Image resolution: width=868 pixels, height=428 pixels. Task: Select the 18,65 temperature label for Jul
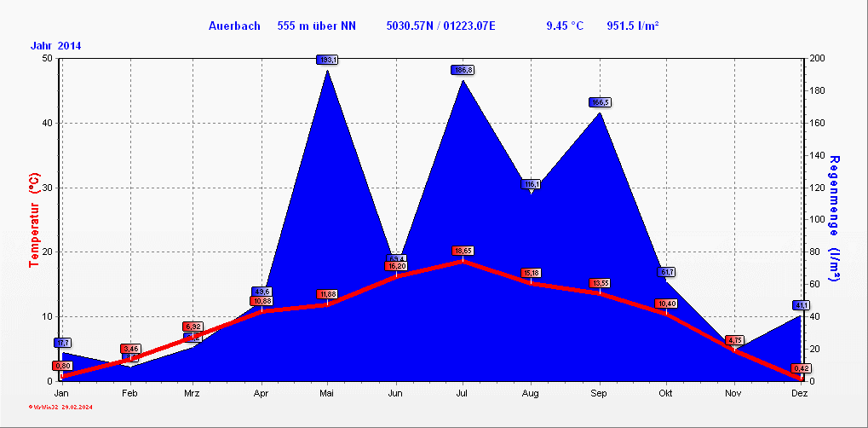tap(463, 251)
